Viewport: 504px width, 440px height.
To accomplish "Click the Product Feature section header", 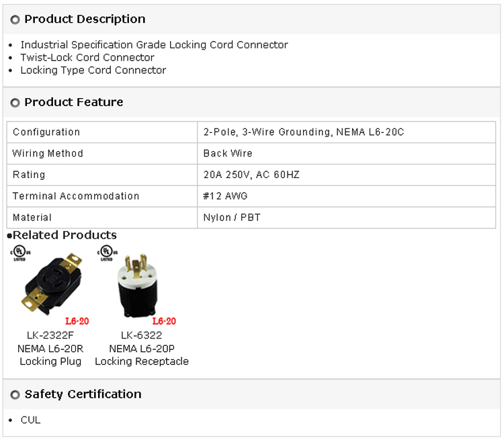I will pyautogui.click(x=74, y=103).
